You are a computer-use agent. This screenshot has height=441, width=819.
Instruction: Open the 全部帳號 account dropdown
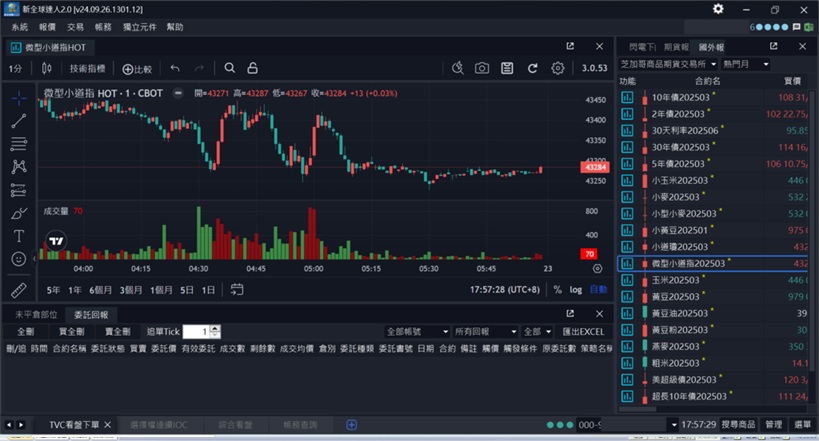pyautogui.click(x=417, y=332)
